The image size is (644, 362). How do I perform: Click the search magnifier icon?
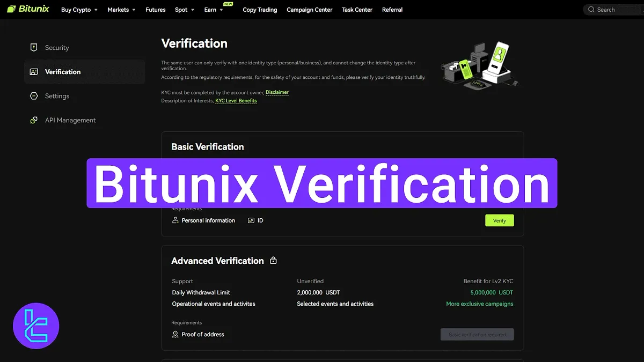coord(591,9)
